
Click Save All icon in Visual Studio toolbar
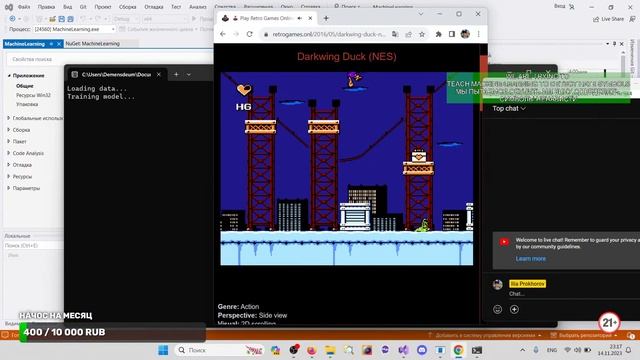[x=70, y=19]
